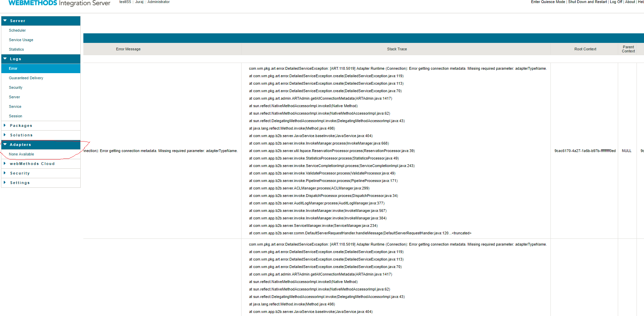644x316 pixels.
Task: Open the About link
Action: tap(630, 2)
